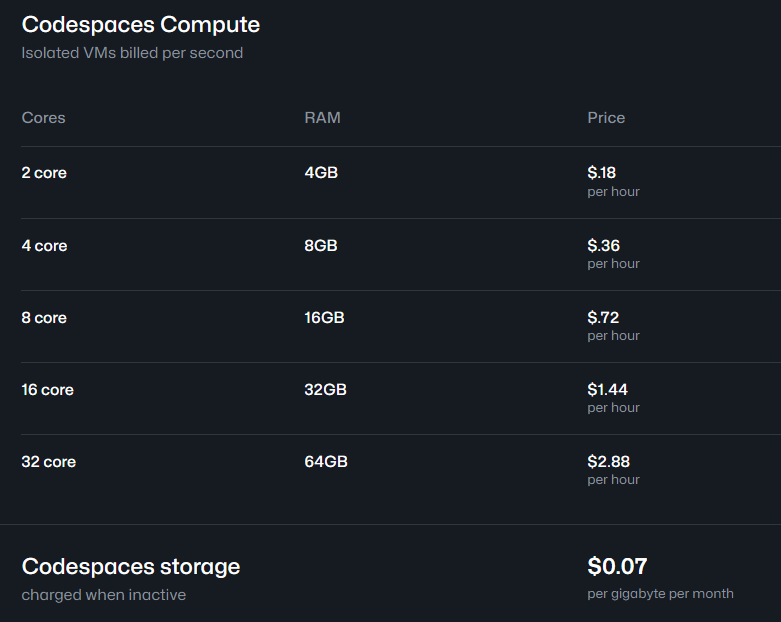
Task: Select the Price column header
Action: (x=606, y=118)
